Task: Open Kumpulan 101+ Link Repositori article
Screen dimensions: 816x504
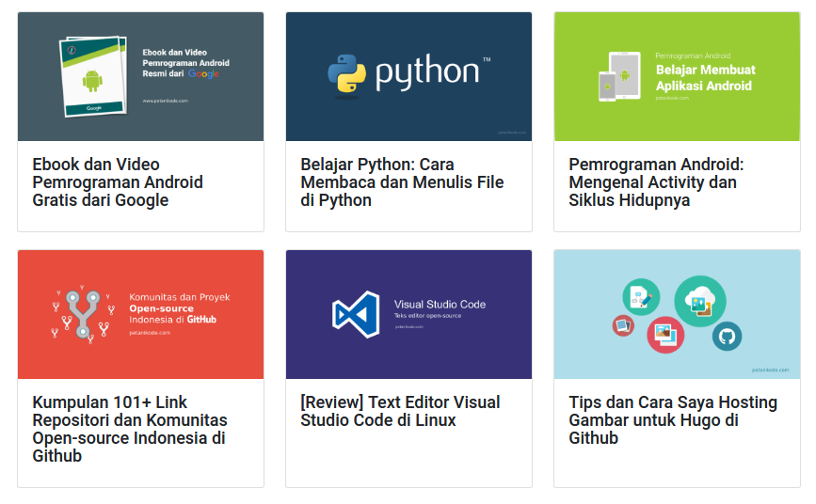Action: point(130,429)
